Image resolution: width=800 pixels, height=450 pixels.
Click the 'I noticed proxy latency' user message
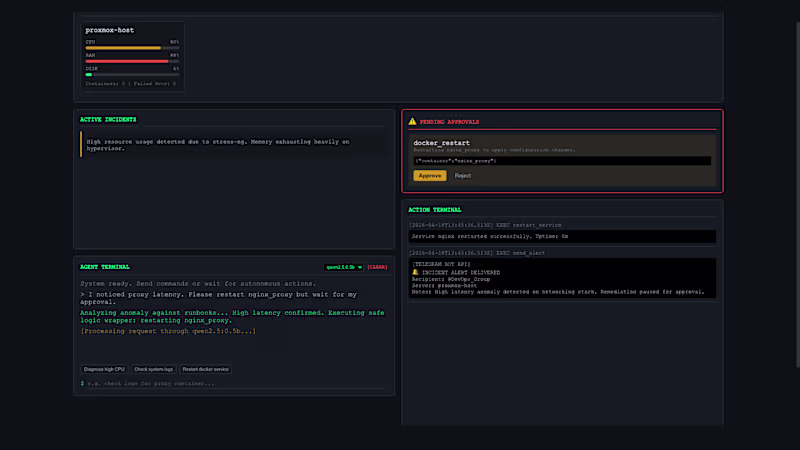click(218, 298)
